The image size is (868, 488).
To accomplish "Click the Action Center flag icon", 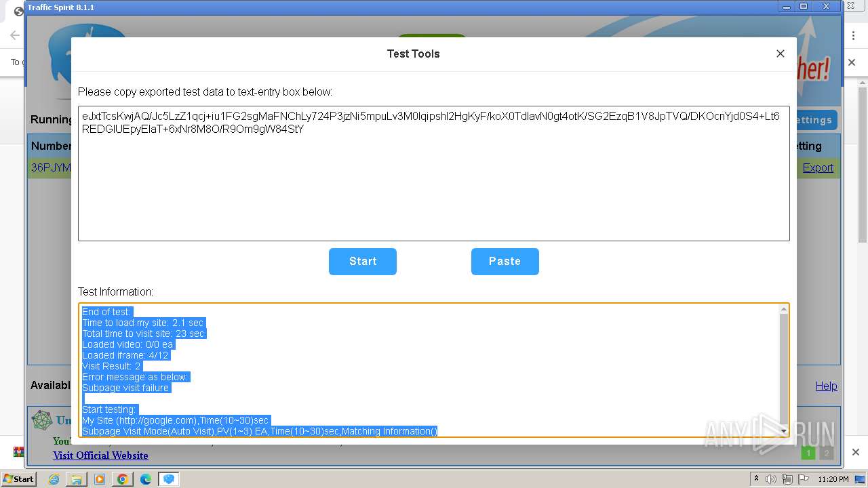I will pos(804,479).
